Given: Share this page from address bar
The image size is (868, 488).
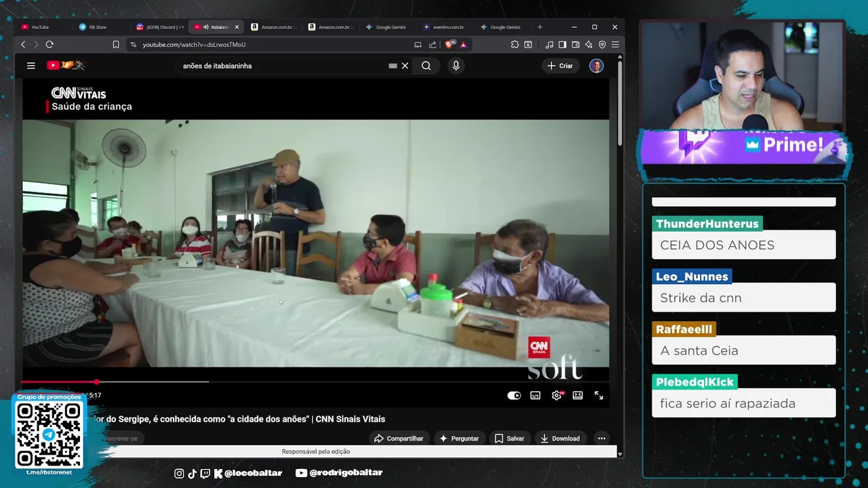Looking at the screenshot, I should pos(433,45).
